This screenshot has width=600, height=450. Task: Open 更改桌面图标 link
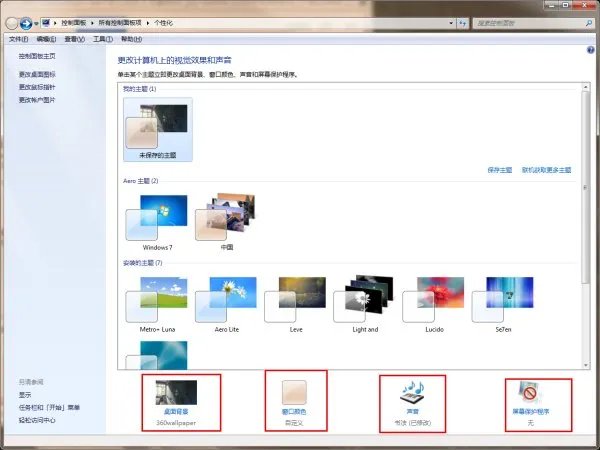[37, 74]
